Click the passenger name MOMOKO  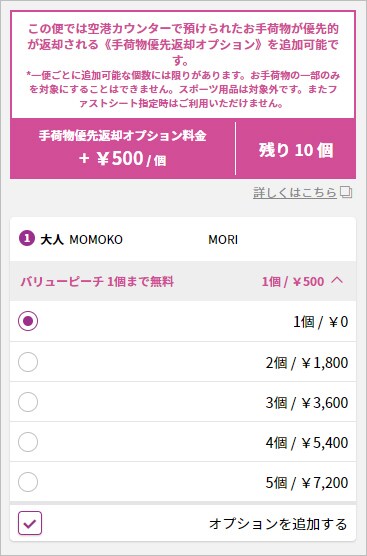96,240
